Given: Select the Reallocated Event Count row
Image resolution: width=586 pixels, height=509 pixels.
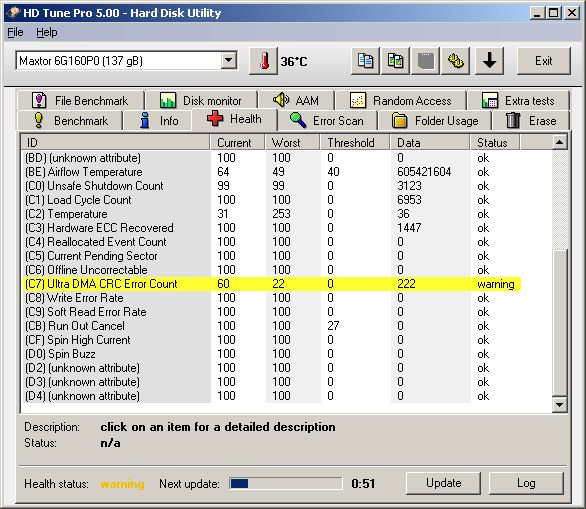Looking at the screenshot, I should (271, 242).
